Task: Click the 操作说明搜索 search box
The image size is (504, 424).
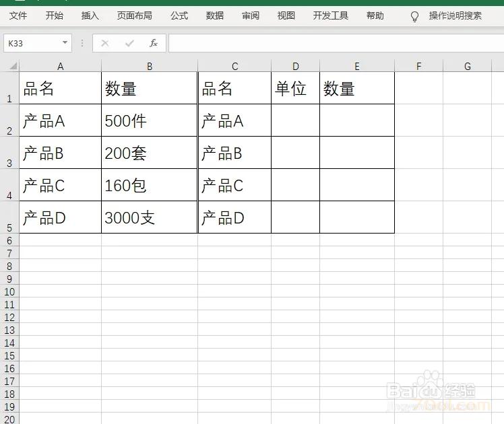Action: point(455,15)
